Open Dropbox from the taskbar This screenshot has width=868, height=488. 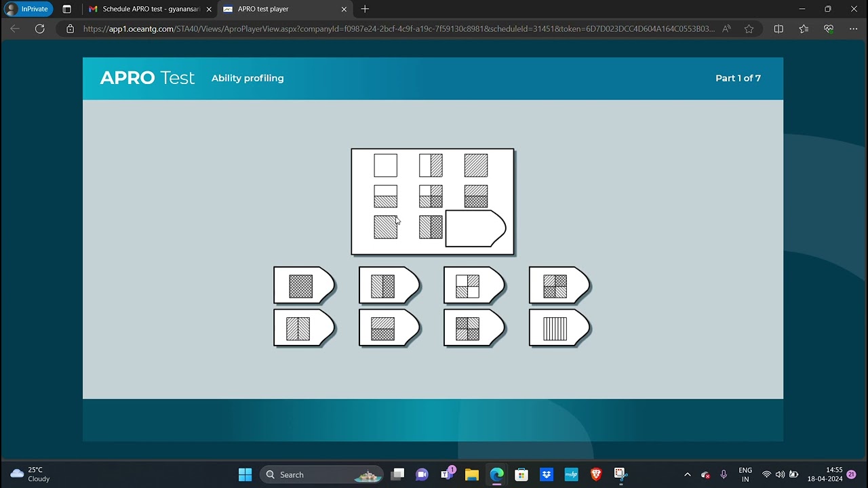click(x=547, y=474)
